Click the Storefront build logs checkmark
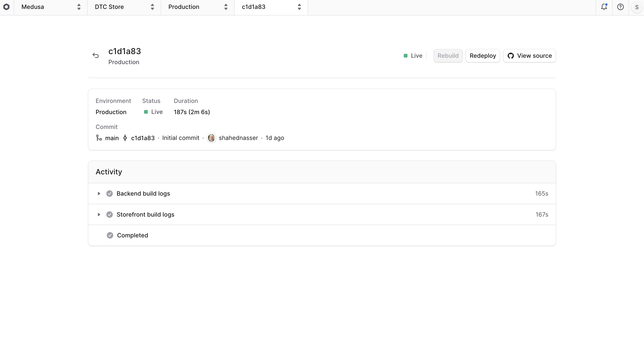Image resolution: width=644 pixels, height=362 pixels. point(110,215)
